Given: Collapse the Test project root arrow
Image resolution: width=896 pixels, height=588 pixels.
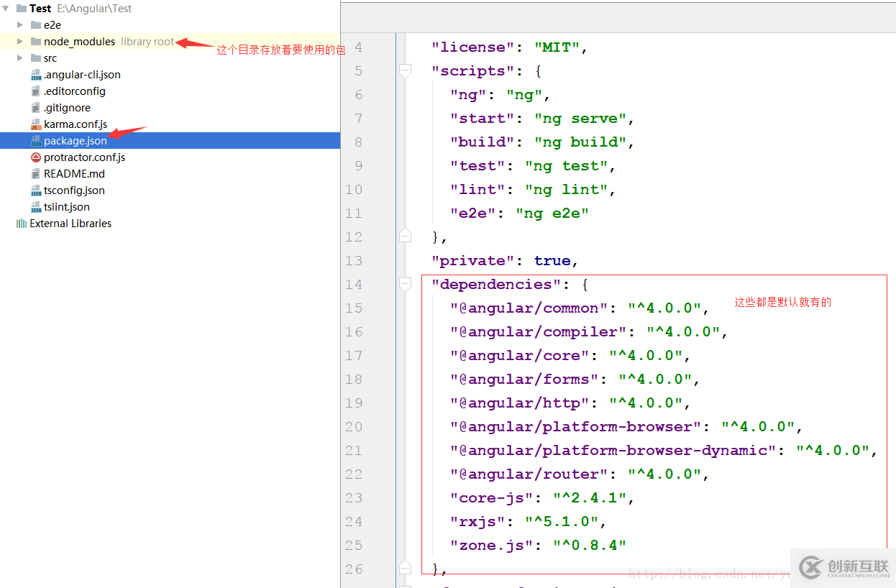Looking at the screenshot, I should tap(6, 9).
